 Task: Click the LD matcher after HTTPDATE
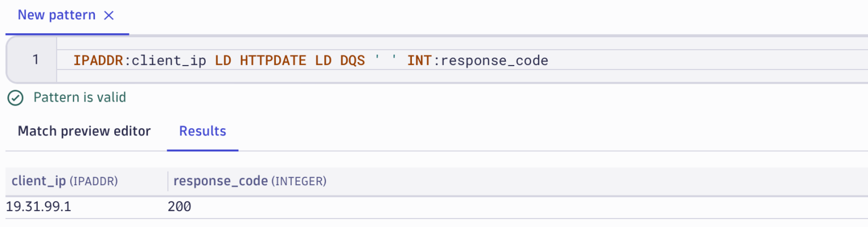click(x=324, y=60)
